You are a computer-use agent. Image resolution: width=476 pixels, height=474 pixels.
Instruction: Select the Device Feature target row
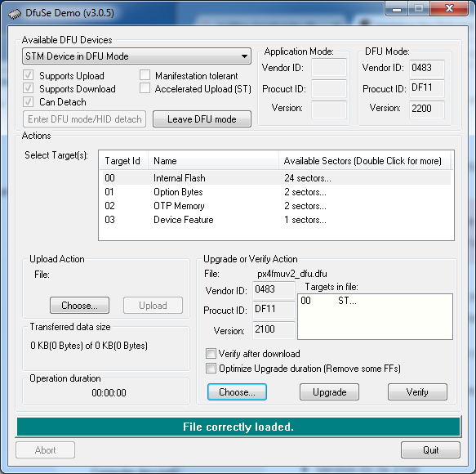point(276,220)
